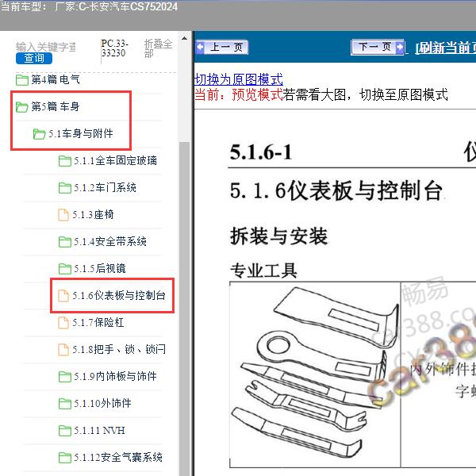Click the trim removal tools illustration

coord(314,374)
